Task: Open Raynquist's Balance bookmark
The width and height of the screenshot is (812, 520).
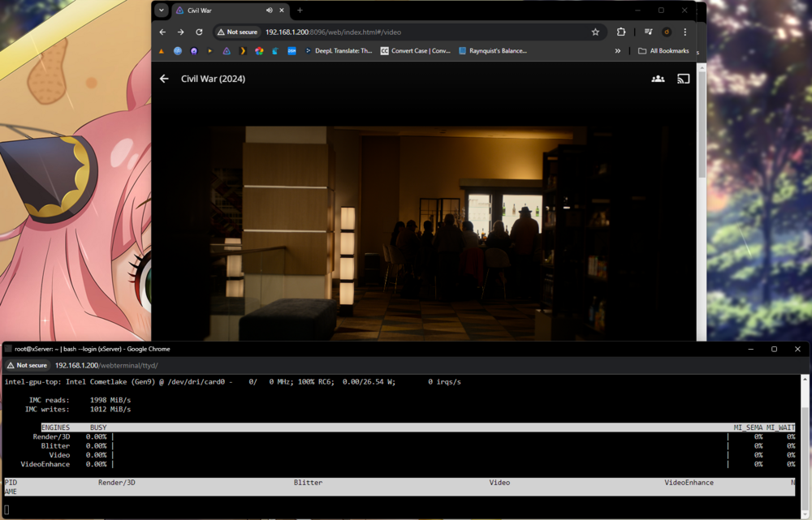Action: click(x=493, y=51)
